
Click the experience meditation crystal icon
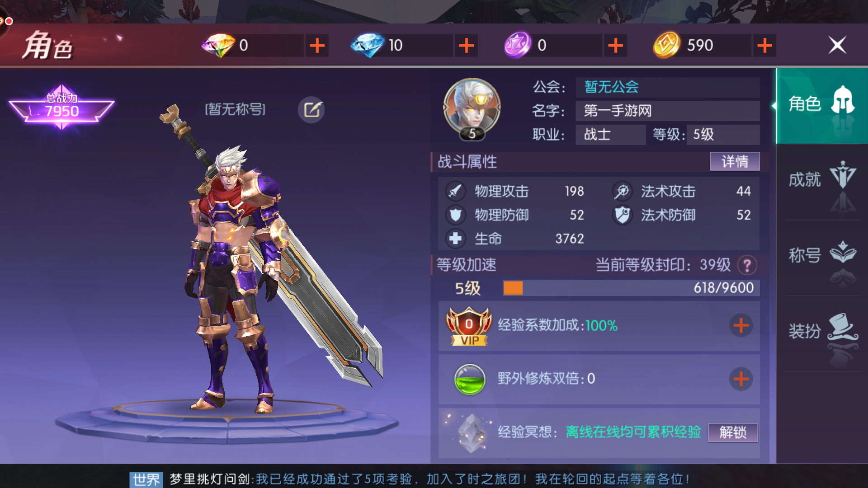click(x=471, y=433)
